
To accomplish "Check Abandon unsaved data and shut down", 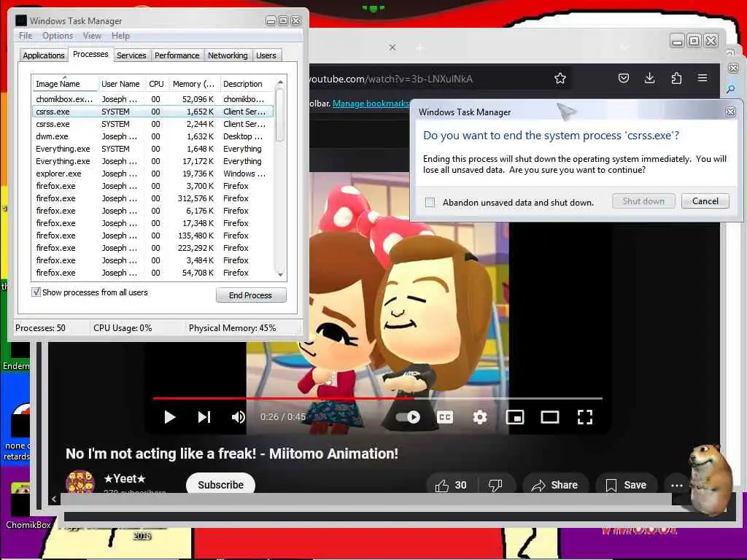I will tap(430, 203).
